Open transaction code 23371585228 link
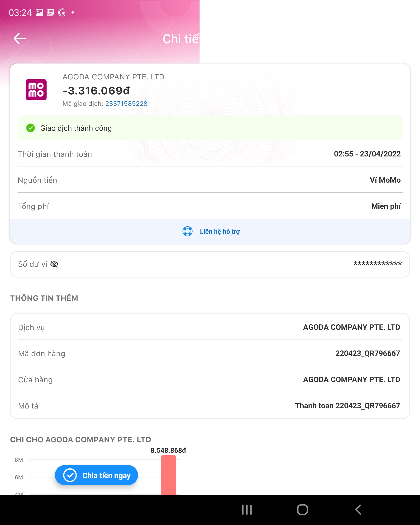The image size is (420, 525). (x=126, y=103)
